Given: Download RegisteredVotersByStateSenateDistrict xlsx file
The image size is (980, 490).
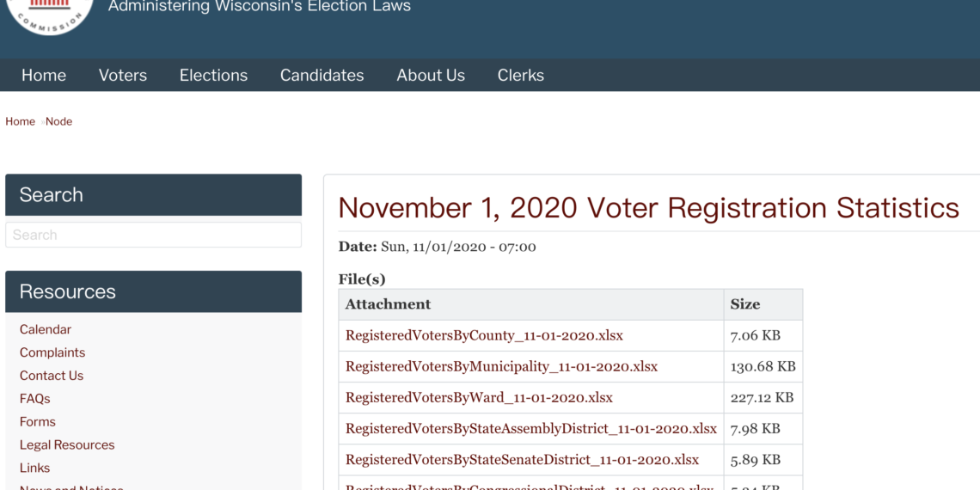Looking at the screenshot, I should [x=523, y=460].
